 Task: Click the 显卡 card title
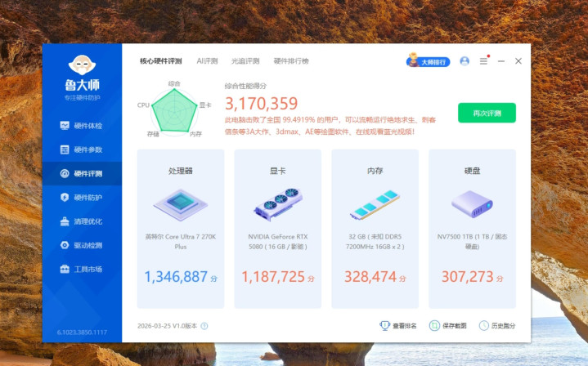pos(278,171)
